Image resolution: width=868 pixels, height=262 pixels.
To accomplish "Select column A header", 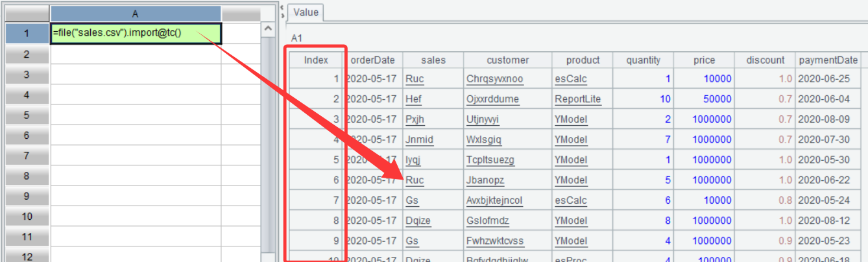I will 136,14.
